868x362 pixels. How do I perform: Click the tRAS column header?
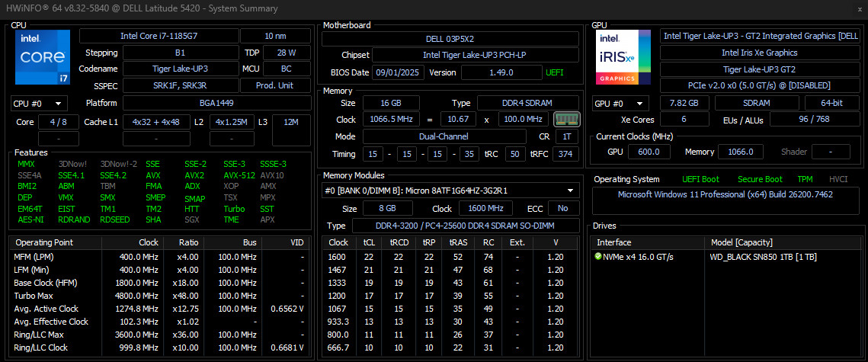(x=458, y=242)
